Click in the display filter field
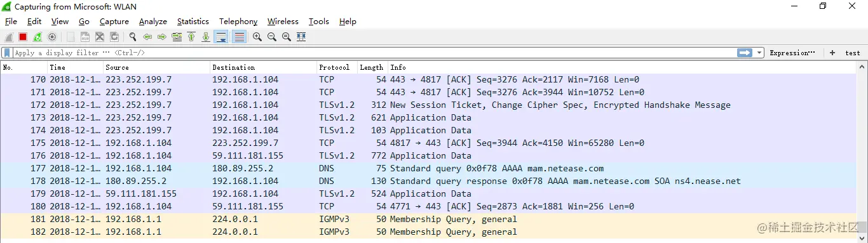The height and width of the screenshot is (243, 868). [x=375, y=53]
